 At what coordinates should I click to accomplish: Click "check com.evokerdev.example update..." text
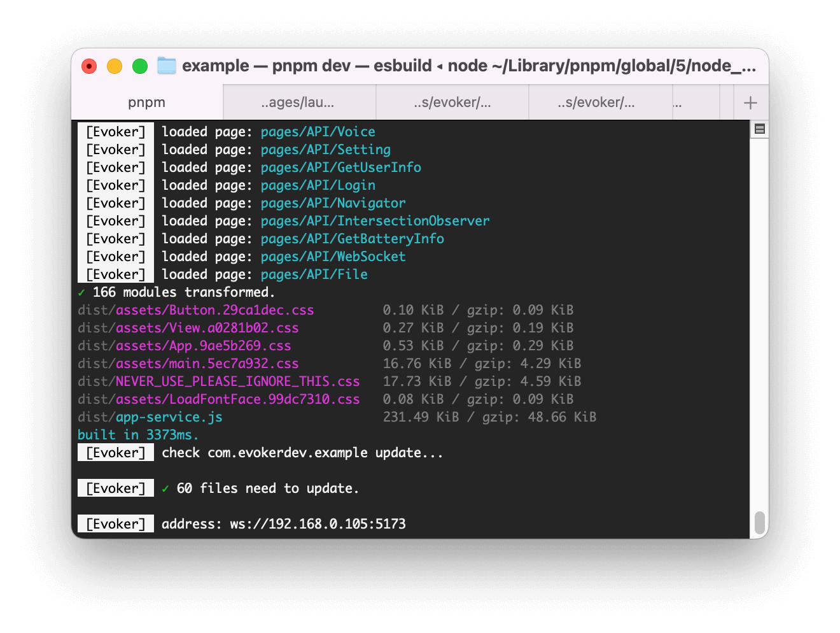pos(302,453)
